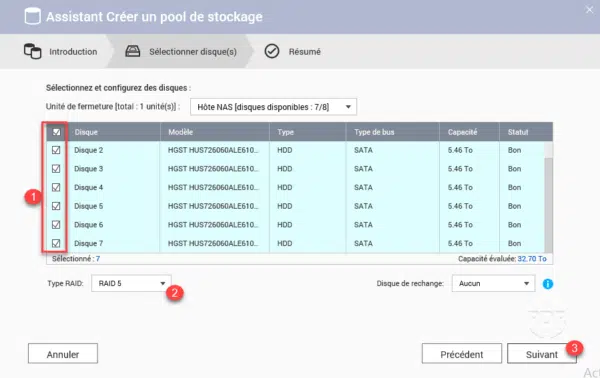Click the HGST model cell of Disque 2

pos(213,150)
